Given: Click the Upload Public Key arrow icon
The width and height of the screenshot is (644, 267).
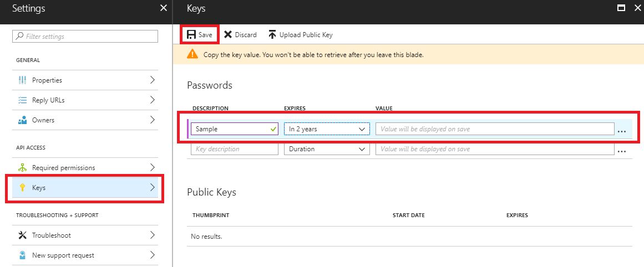Looking at the screenshot, I should (x=272, y=34).
